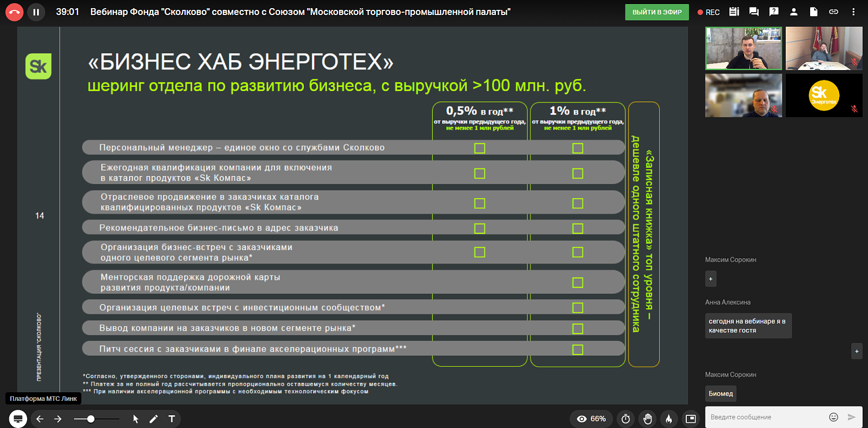Open the notes clipboard icon in top bar

(734, 12)
